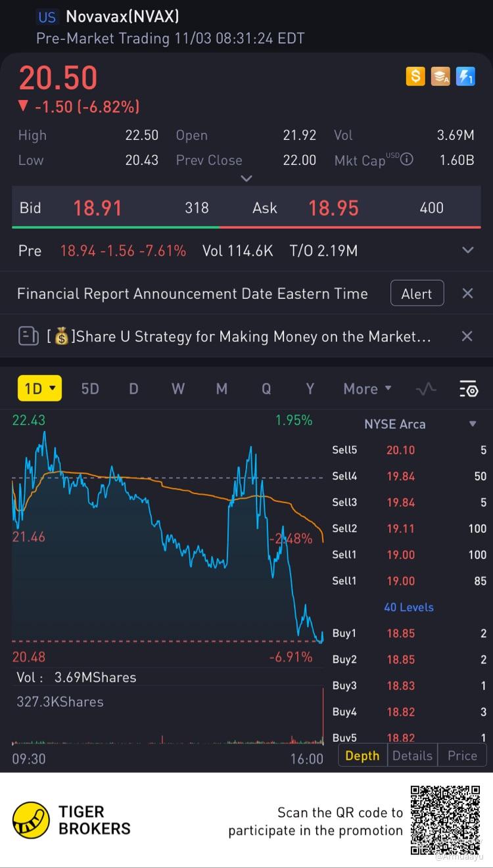Dismiss Share U Strategy promotion banner
Image resolution: width=493 pixels, height=868 pixels.
coord(467,336)
